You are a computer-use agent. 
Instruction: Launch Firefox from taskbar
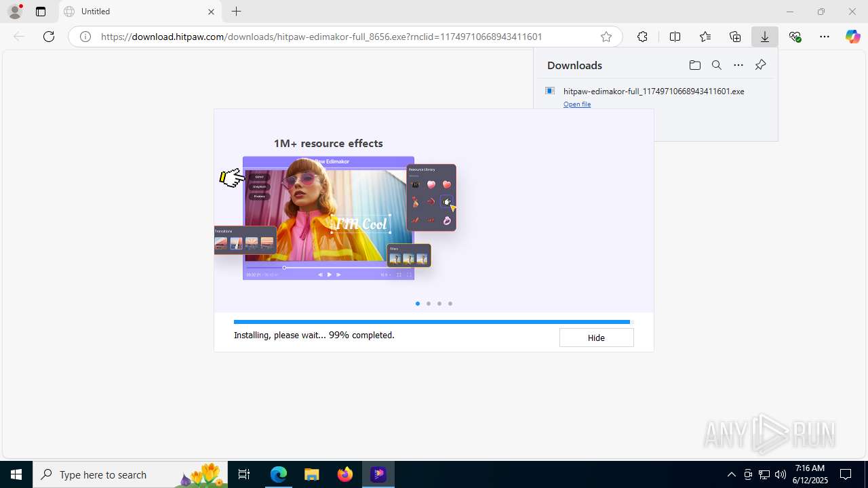[345, 474]
